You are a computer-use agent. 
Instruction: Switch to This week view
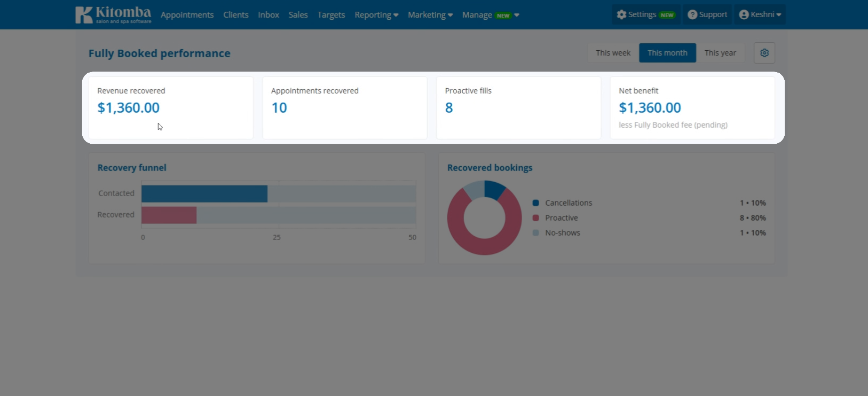(x=613, y=53)
